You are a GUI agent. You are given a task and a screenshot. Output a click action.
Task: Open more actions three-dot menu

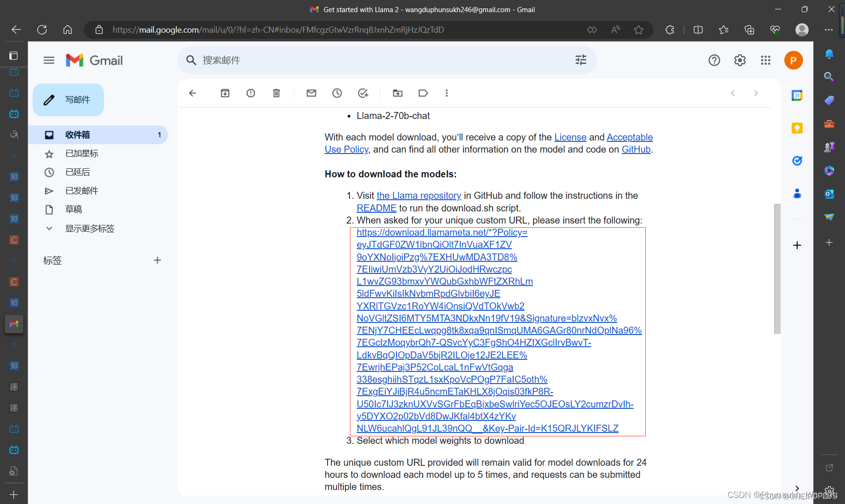[447, 93]
